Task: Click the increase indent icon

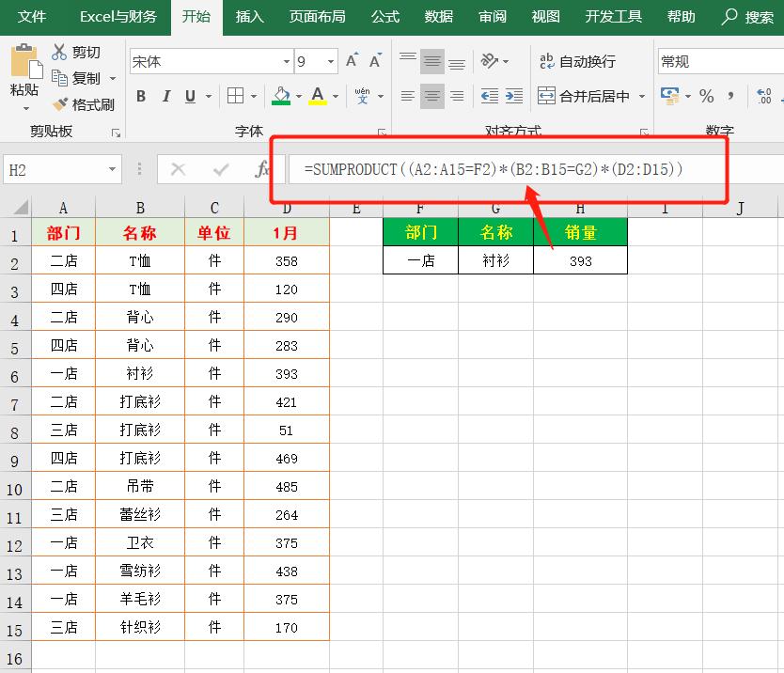Action: click(x=513, y=95)
